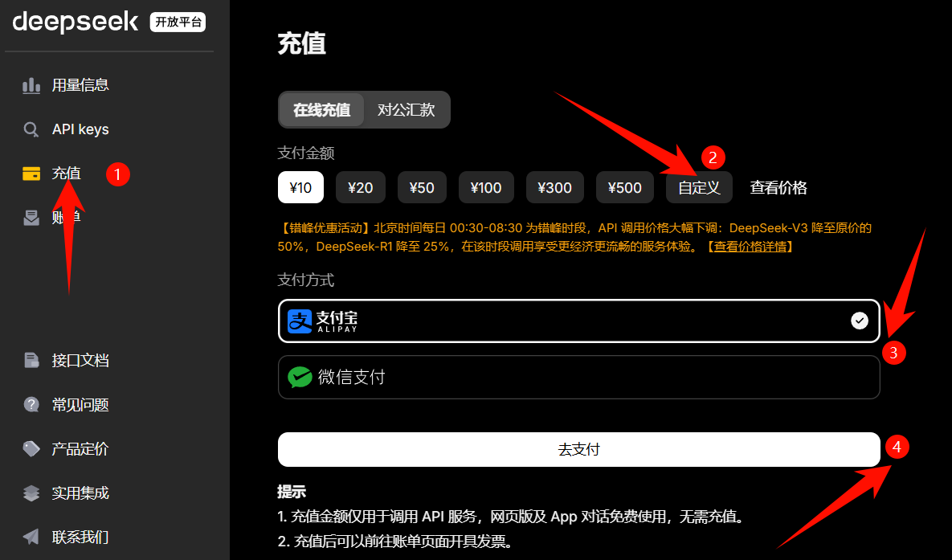The image size is (952, 560).
Task: Click the deepseek logo
Action: pos(76,22)
